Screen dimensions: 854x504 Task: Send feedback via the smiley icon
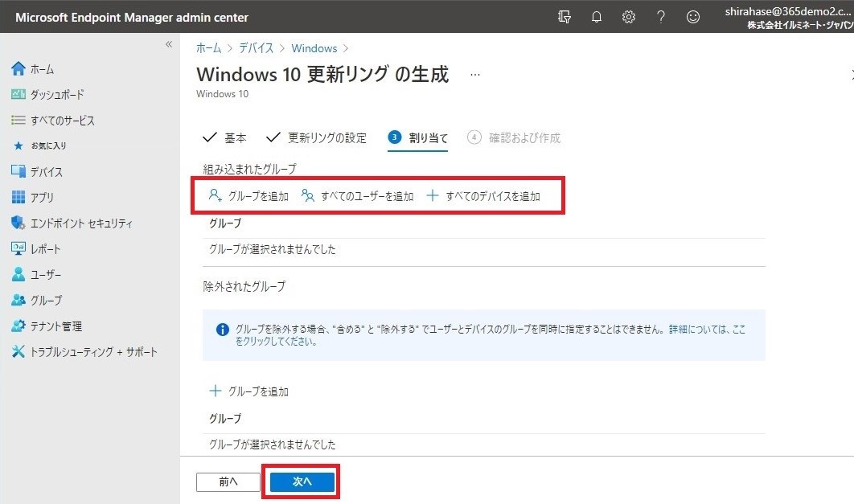tap(693, 17)
